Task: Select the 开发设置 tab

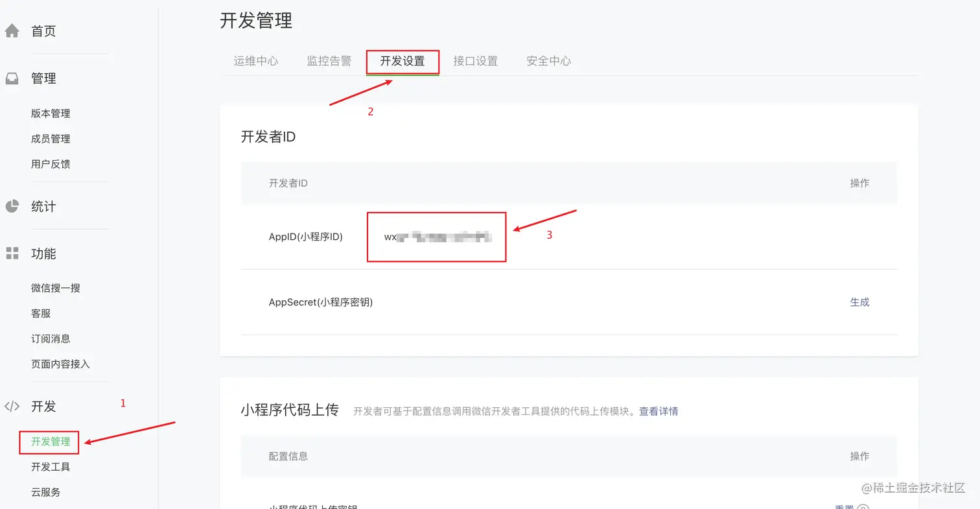Action: pos(402,61)
